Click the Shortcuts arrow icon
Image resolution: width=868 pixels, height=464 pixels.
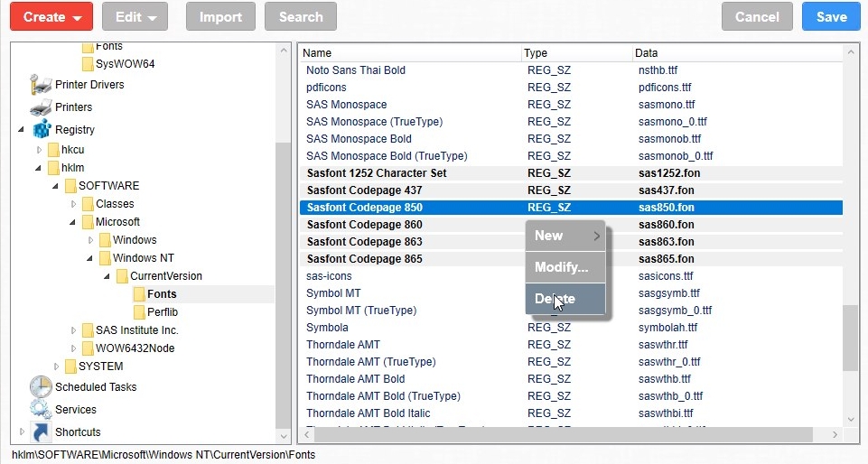click(x=41, y=432)
